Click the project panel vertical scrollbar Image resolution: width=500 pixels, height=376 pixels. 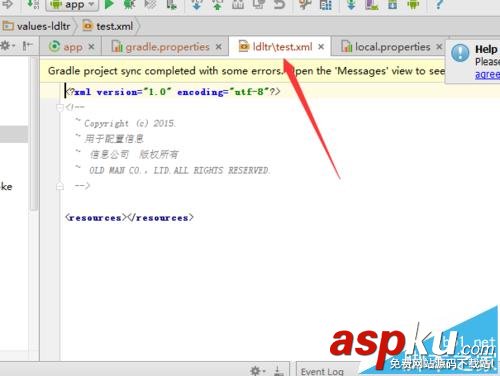[34, 133]
